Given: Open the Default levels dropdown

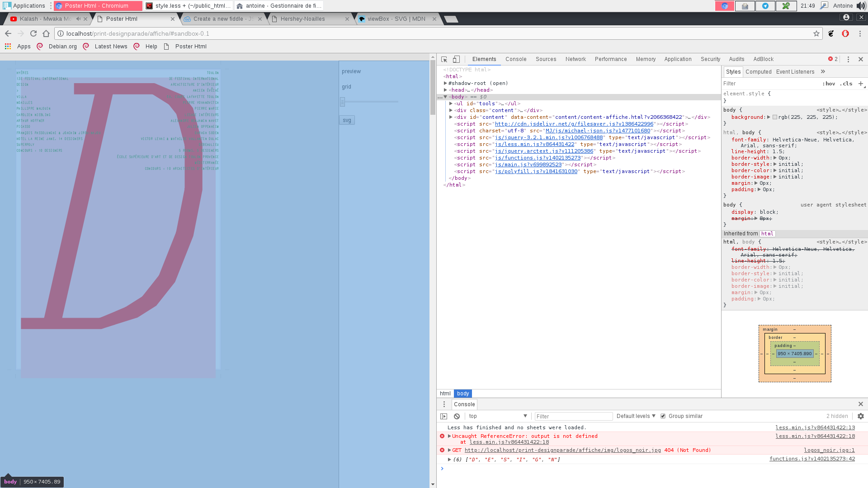Looking at the screenshot, I should (636, 416).
